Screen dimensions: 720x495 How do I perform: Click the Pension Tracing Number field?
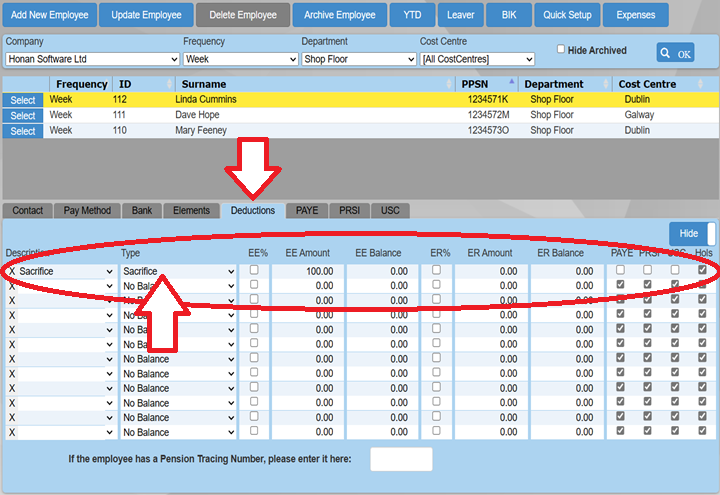[x=401, y=459]
